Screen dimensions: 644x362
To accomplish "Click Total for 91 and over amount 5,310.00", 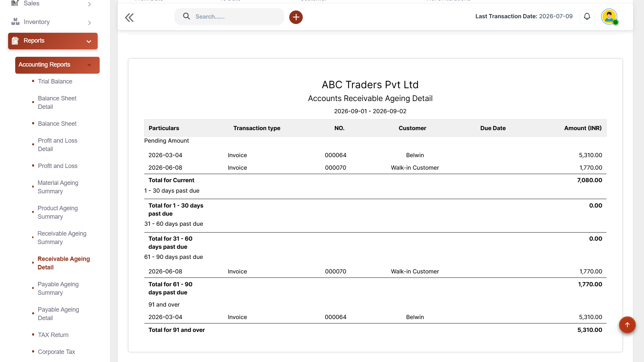I will [590, 330].
